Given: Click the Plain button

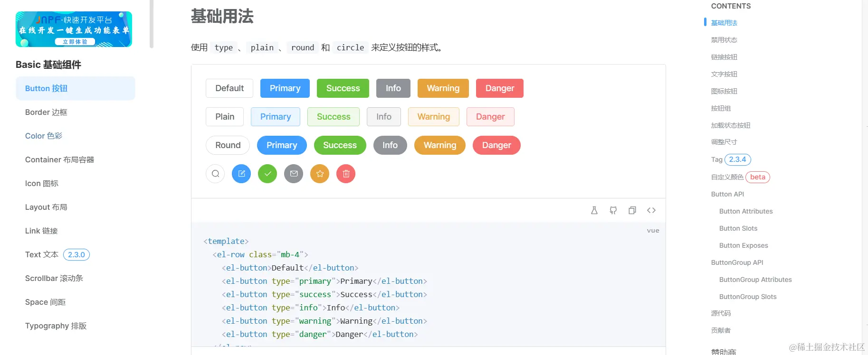Looking at the screenshot, I should 225,117.
